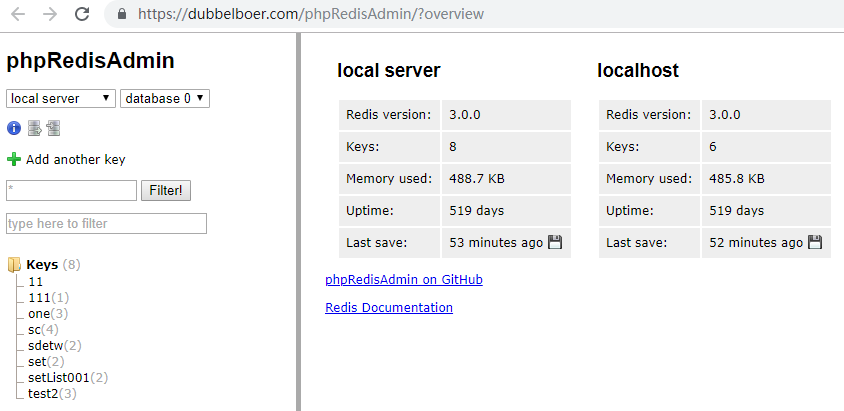This screenshot has width=844, height=411.
Task: Open key setList001 in the tree
Action: (68, 378)
